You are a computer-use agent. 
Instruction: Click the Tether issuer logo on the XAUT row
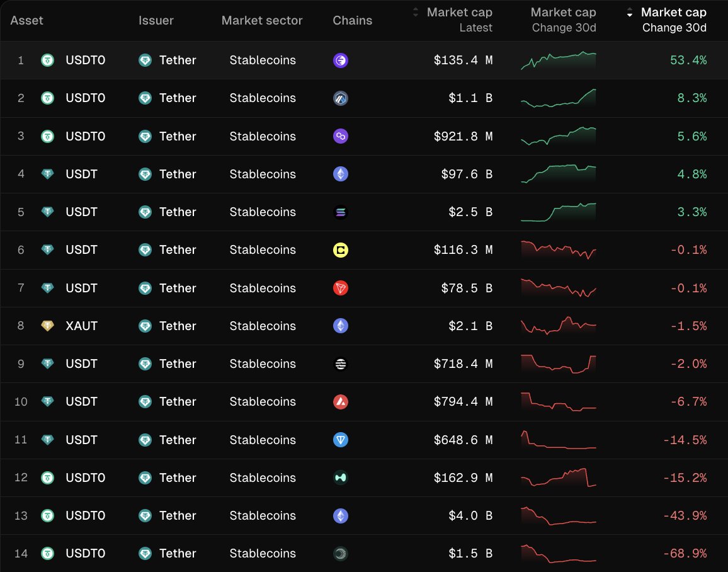[x=145, y=326]
